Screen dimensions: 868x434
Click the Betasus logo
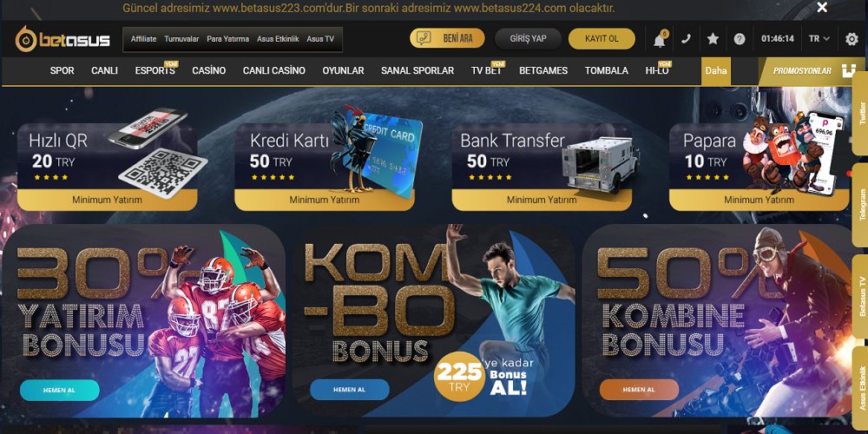(x=62, y=39)
